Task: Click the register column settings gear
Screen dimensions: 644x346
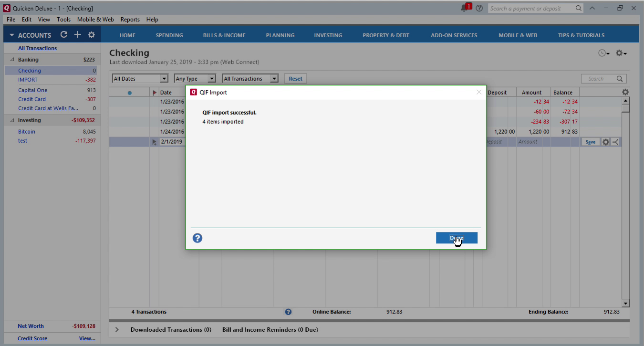Action: tap(625, 92)
